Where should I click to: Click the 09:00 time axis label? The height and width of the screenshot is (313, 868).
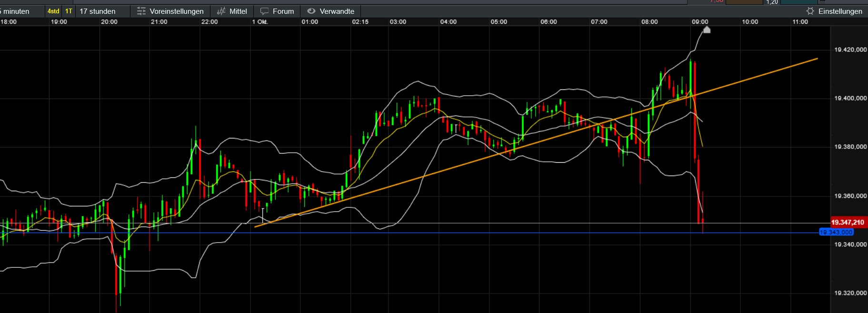point(700,22)
